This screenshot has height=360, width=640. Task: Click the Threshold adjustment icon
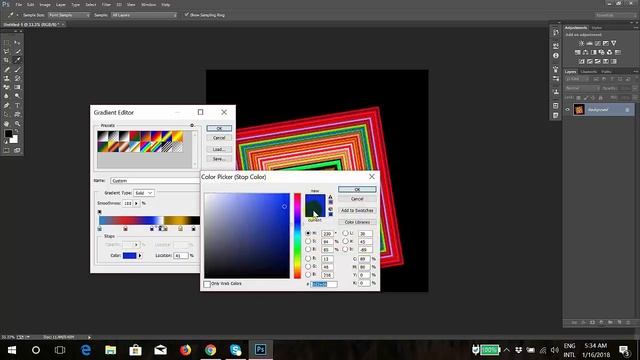click(x=598, y=61)
